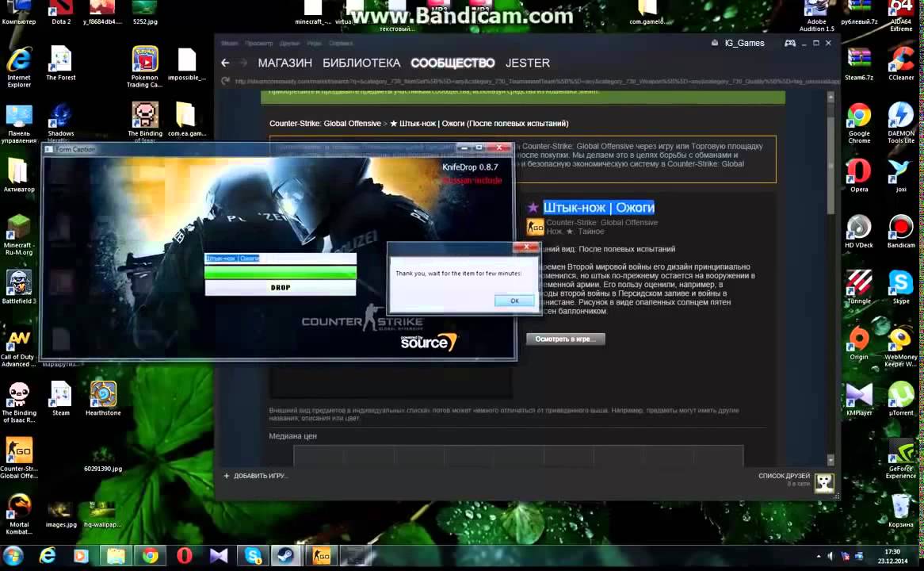Select the Mortal Kombat desktop icon
The height and width of the screenshot is (571, 924).
[x=19, y=515]
